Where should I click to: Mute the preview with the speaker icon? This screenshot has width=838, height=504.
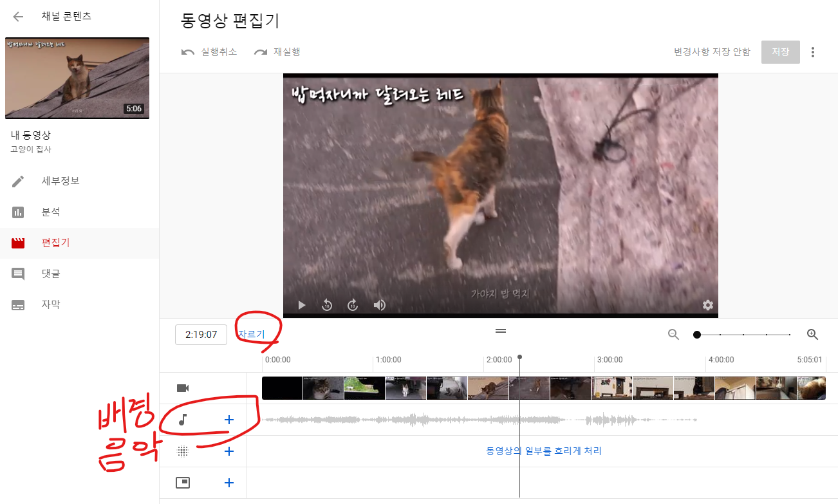[x=379, y=305]
